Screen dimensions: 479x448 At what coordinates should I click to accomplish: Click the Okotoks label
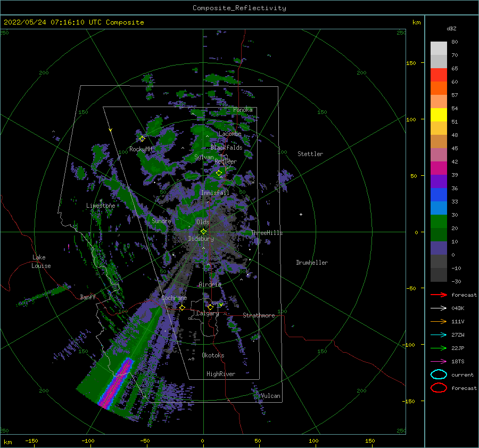coord(213,355)
